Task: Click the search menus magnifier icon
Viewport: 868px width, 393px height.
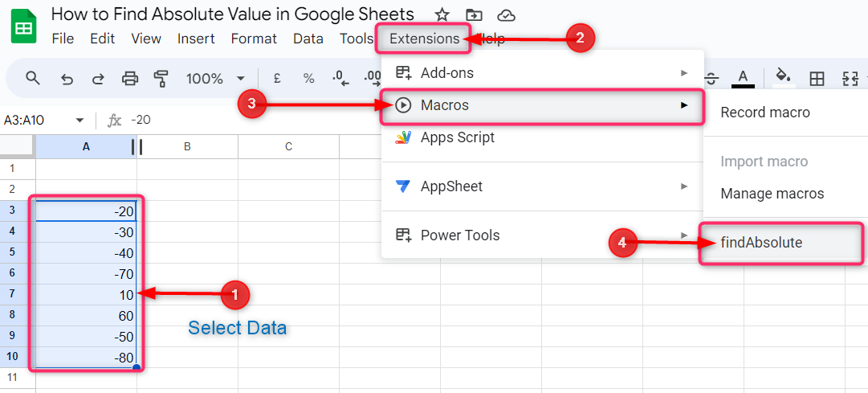Action: point(33,78)
